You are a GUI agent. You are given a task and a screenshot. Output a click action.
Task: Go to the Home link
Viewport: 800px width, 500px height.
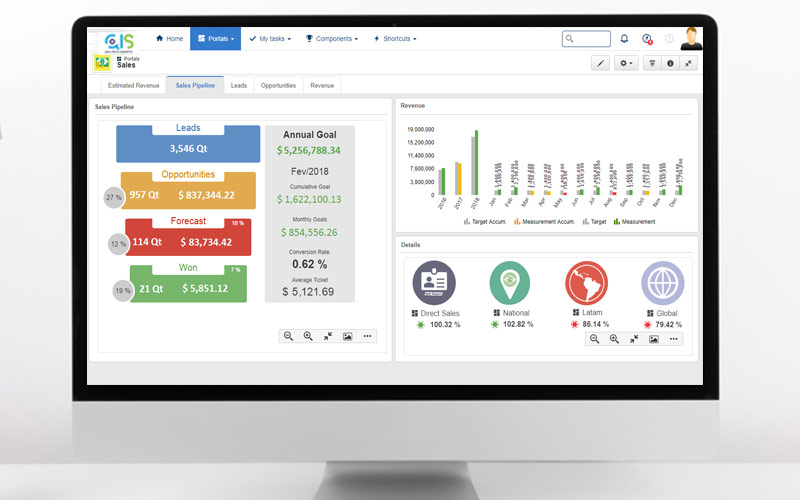(x=169, y=39)
